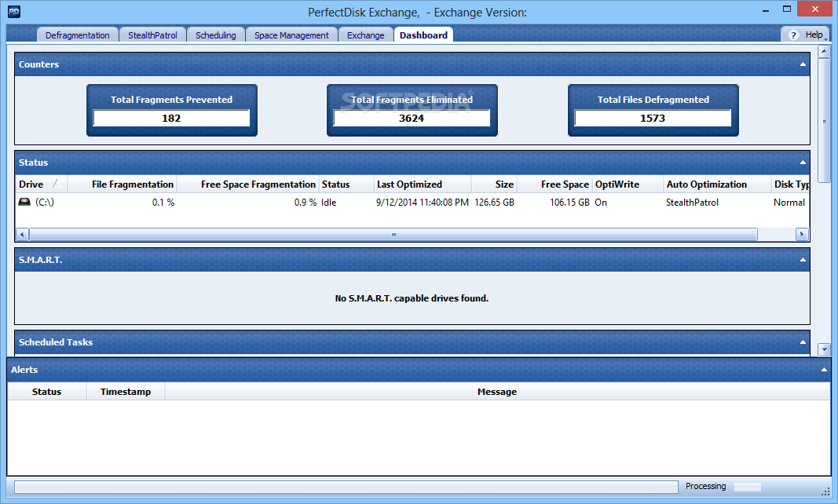Screen dimensions: 838x504
Task: Collapse the Alerts panel
Action: (824, 369)
